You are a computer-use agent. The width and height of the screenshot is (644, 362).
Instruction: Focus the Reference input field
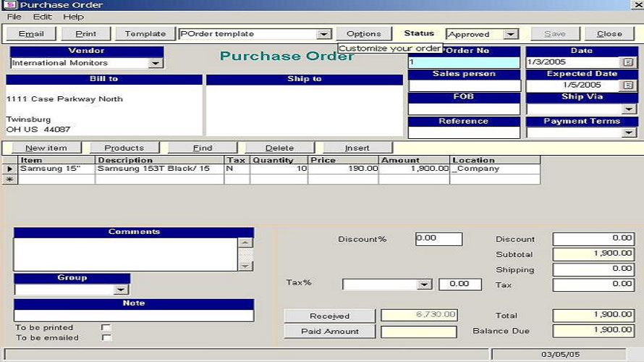(464, 132)
